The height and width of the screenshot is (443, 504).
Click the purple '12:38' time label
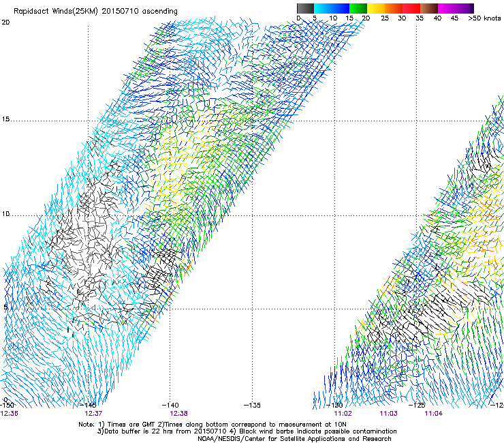(x=178, y=414)
